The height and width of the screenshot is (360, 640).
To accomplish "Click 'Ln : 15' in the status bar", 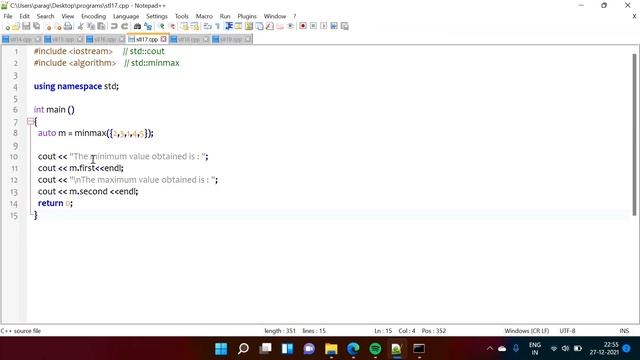I will [383, 331].
